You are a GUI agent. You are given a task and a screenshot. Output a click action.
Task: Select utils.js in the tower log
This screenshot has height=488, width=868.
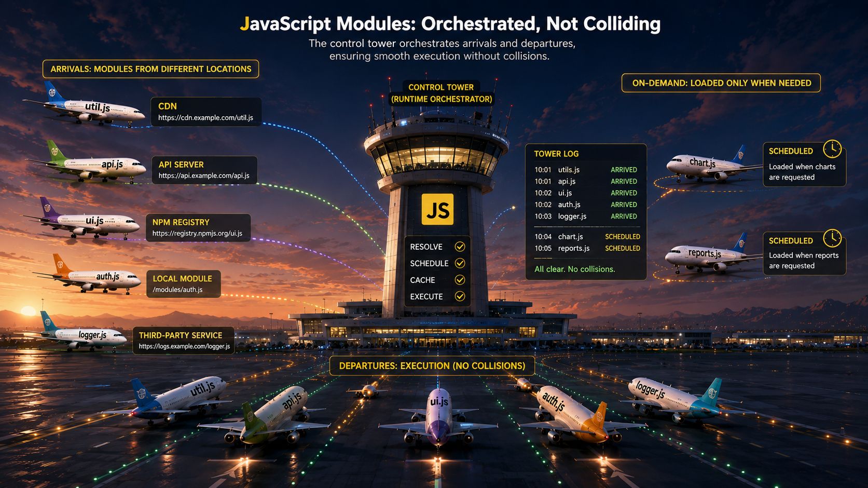click(x=569, y=170)
